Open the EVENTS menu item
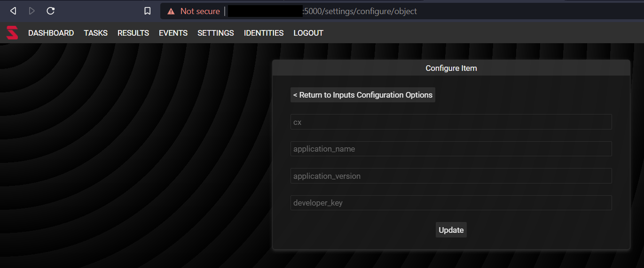Image resolution: width=644 pixels, height=268 pixels. [173, 33]
